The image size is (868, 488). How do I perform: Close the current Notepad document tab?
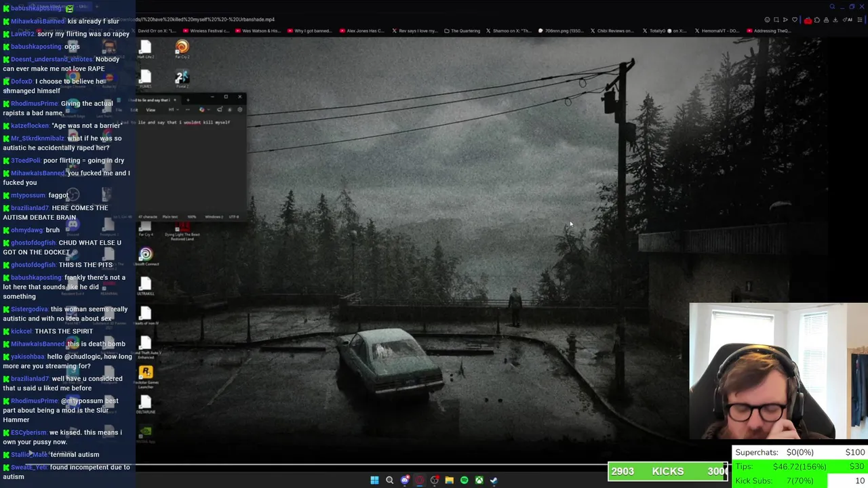175,100
